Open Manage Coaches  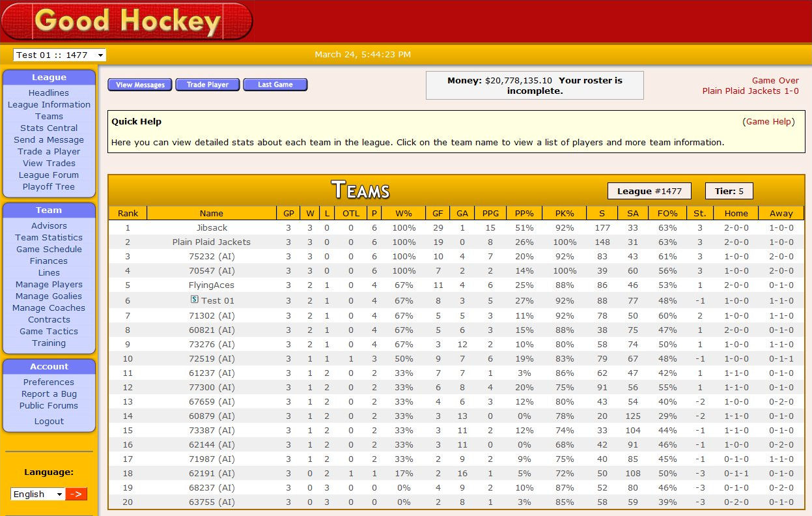[49, 308]
